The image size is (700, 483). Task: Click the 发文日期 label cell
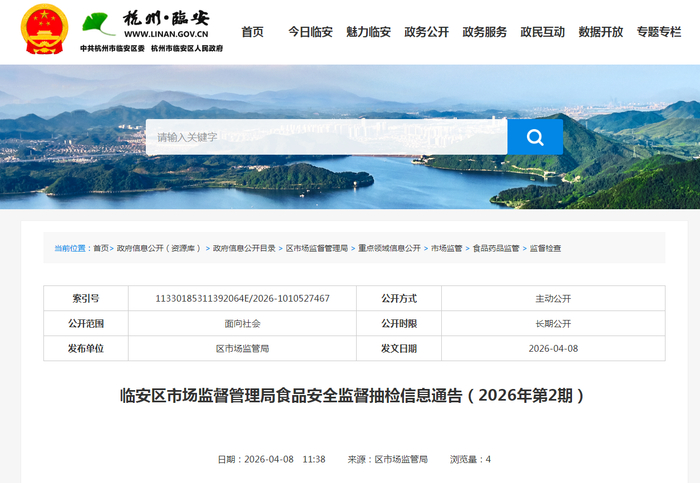(x=399, y=348)
